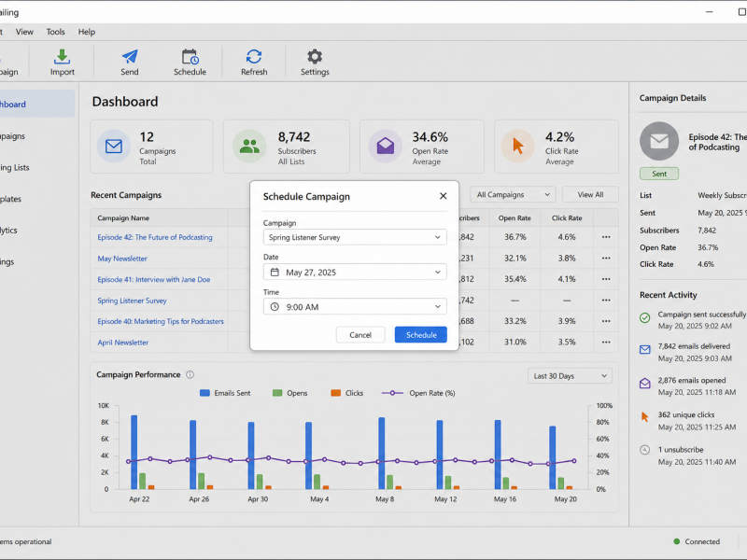The image size is (747, 560).
Task: Close the Schedule Campaign dialog
Action: 443,196
